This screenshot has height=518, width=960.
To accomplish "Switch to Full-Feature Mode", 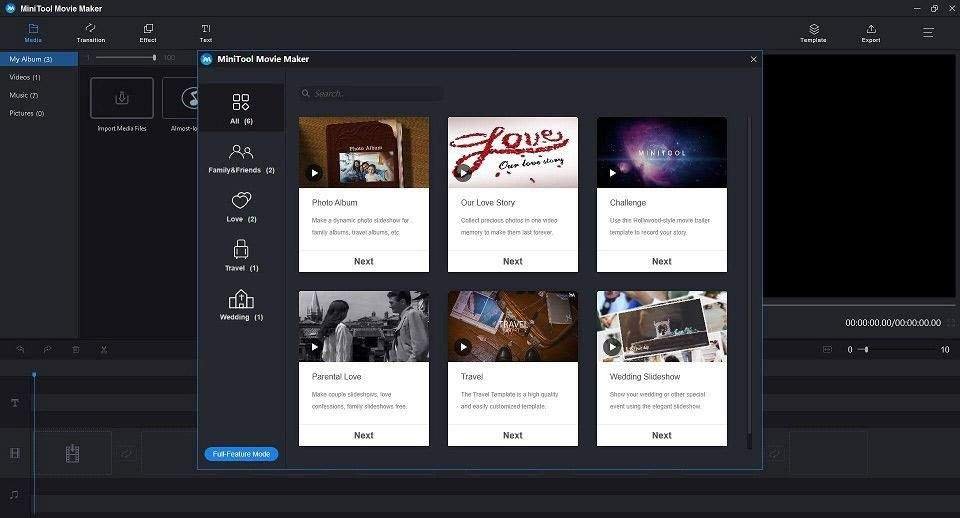I will click(241, 454).
